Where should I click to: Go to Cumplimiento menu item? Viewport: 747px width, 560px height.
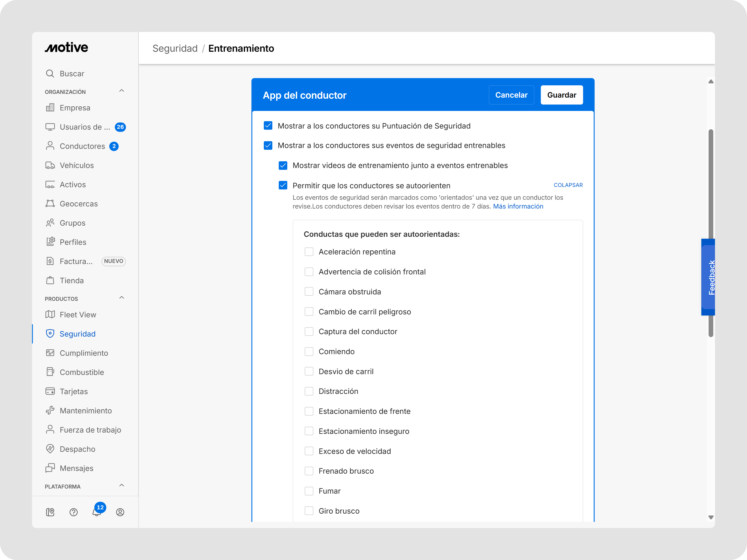click(84, 353)
